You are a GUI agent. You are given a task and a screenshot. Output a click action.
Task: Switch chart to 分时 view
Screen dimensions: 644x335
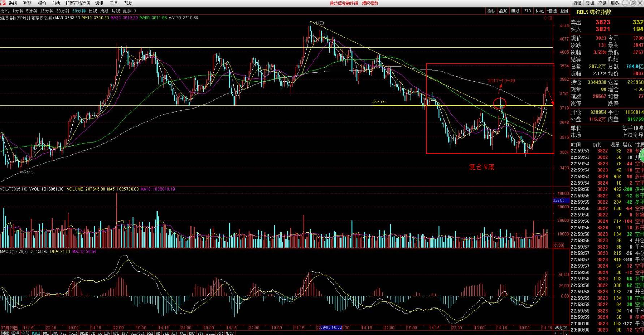(5, 11)
